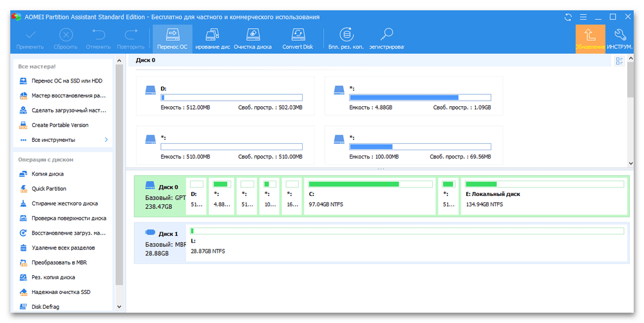
Task: Open Quick Partition
Action: click(x=43, y=189)
